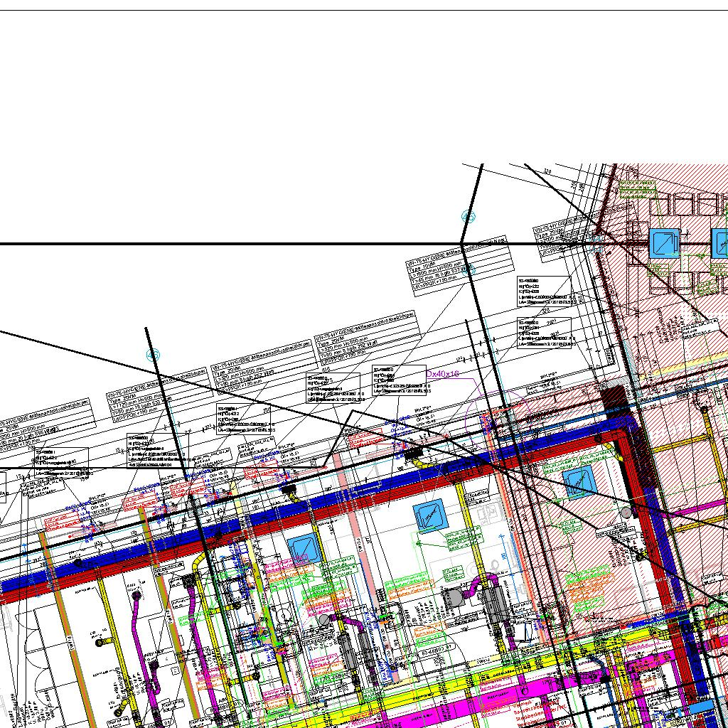Select the purple Dx40x16 dimension label
The width and height of the screenshot is (728, 728).
pyautogui.click(x=442, y=373)
